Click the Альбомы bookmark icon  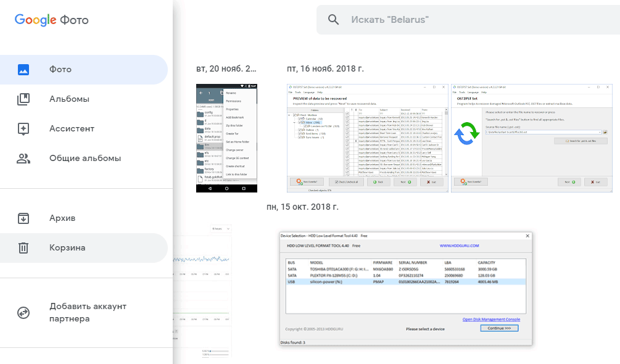[x=23, y=99]
